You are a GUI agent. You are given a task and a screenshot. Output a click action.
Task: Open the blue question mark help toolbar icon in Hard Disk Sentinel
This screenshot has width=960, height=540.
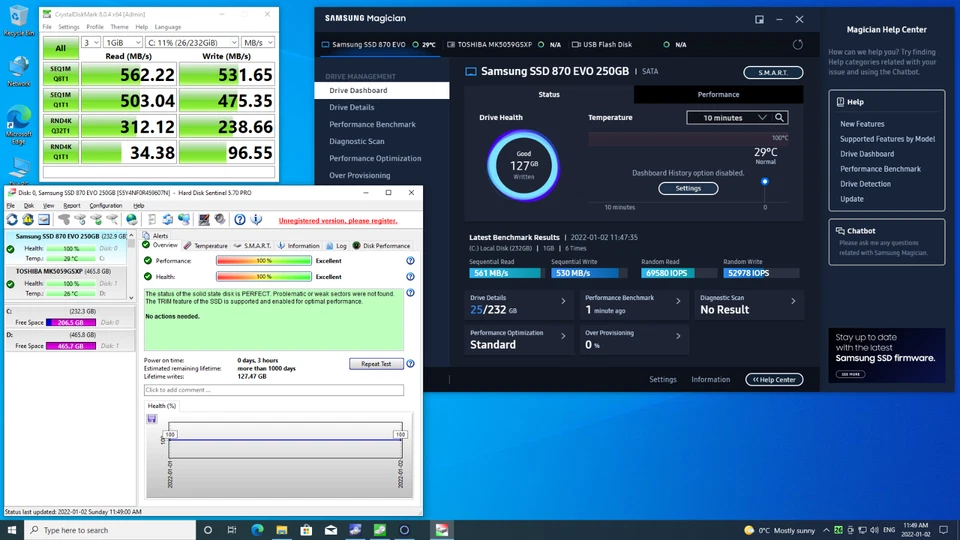[240, 219]
